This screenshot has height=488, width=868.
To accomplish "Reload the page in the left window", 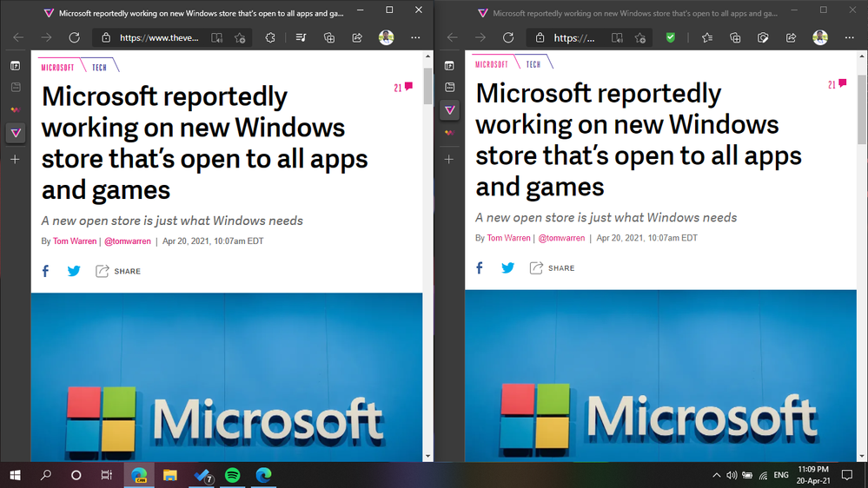I will [74, 37].
